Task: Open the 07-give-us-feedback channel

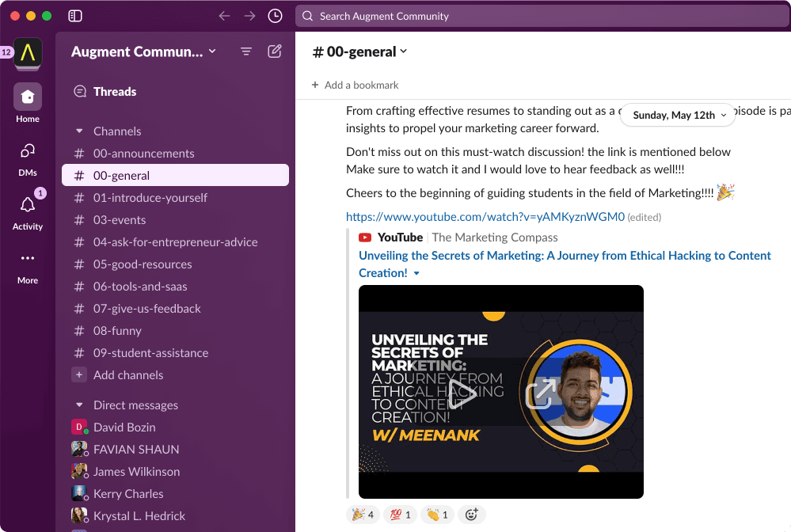Action: point(175,309)
